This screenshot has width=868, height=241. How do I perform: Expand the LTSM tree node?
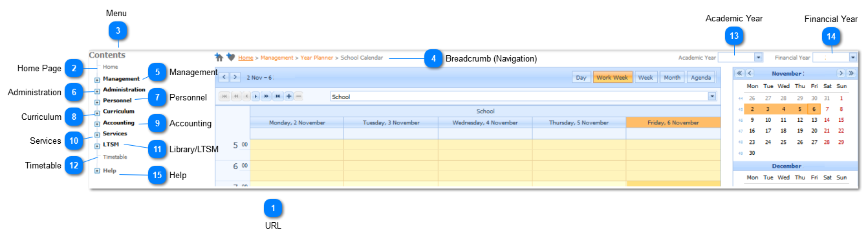(x=97, y=146)
